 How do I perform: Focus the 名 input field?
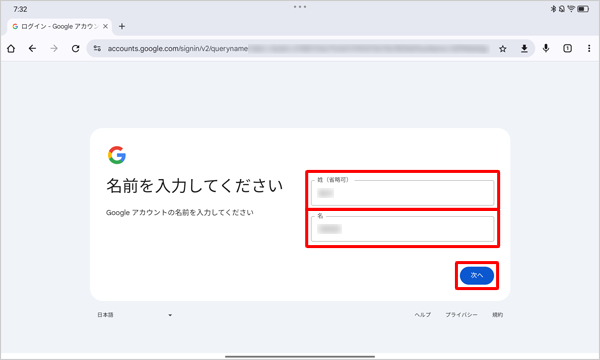click(x=403, y=229)
